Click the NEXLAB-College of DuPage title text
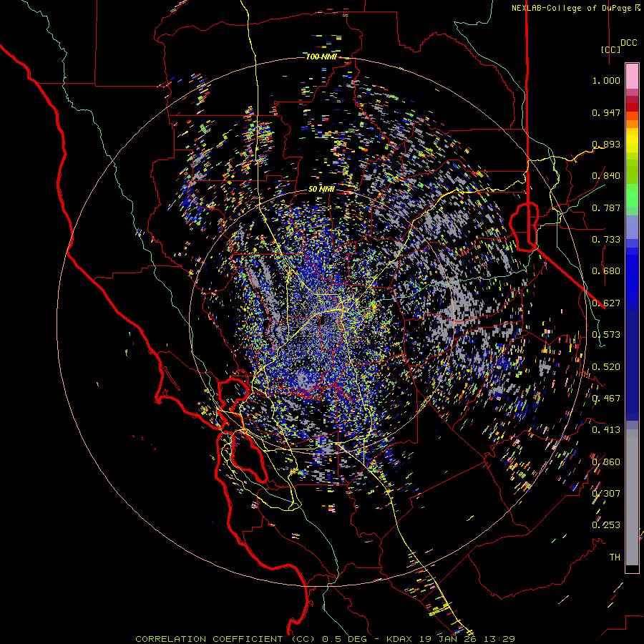 pos(571,8)
